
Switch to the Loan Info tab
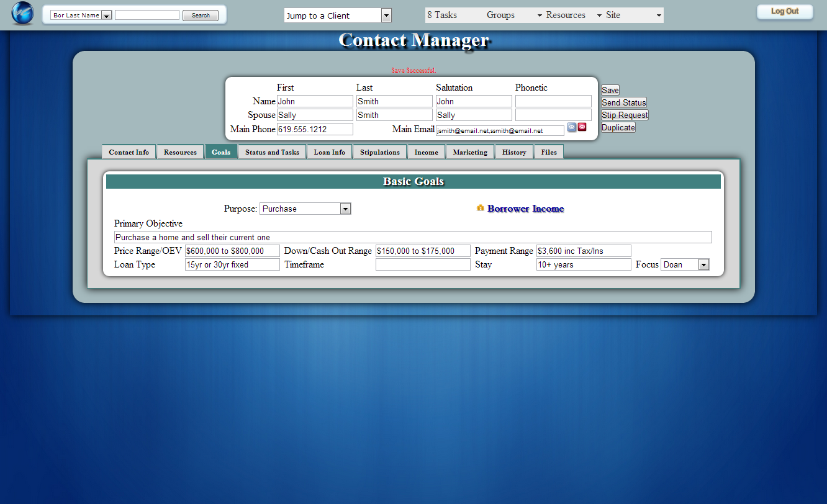(x=329, y=152)
